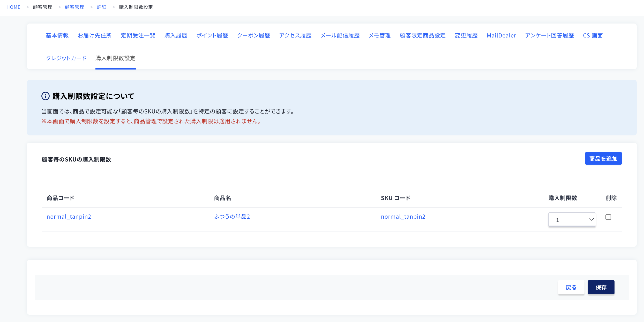Click the SKU コード column header

tap(396, 198)
